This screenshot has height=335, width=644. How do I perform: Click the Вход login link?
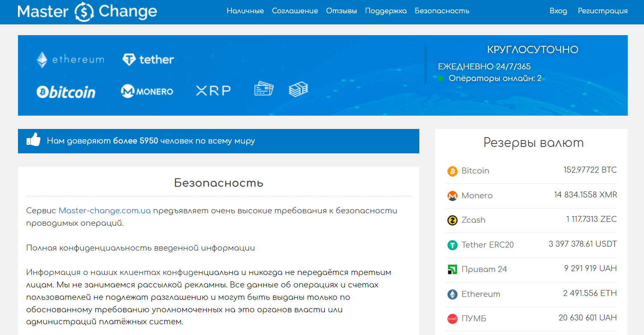coord(558,11)
